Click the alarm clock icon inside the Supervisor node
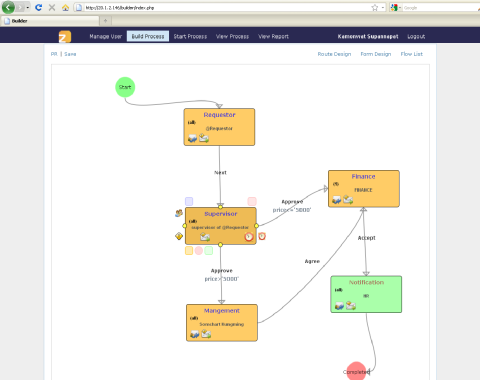Viewport: 480px width, 380px height. 249,237
